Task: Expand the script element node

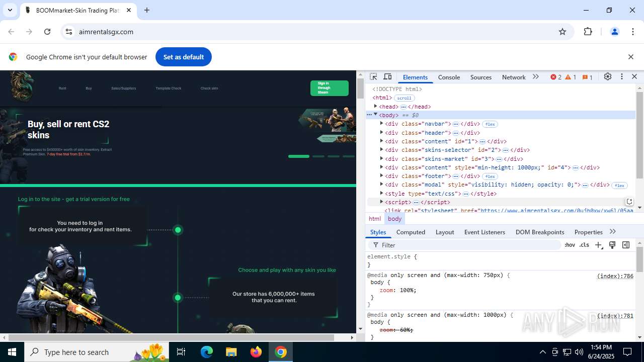Action: [x=381, y=202]
